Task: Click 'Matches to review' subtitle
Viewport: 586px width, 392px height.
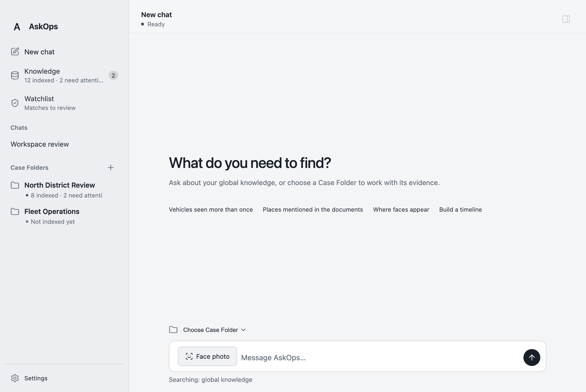Action: tap(50, 108)
